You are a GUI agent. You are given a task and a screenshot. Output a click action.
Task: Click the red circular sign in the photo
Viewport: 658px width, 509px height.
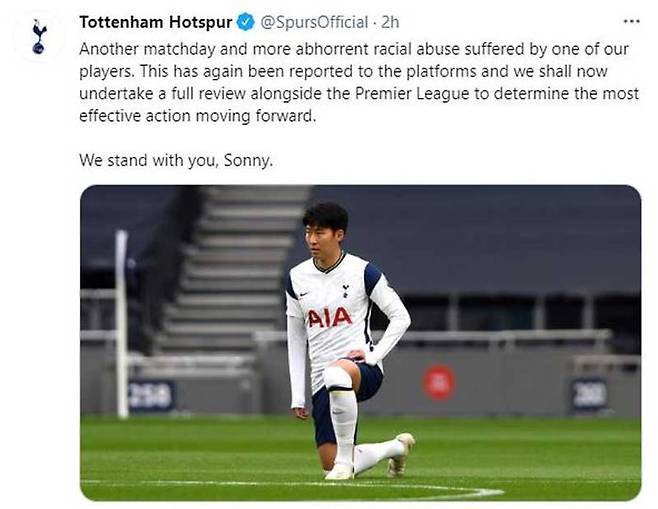point(439,382)
